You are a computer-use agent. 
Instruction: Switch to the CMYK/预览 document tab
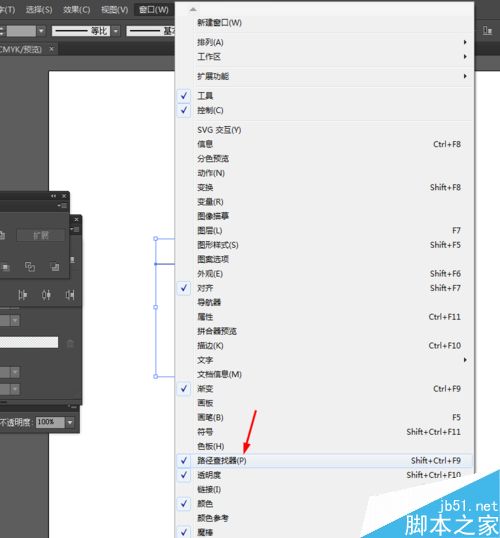(x=21, y=49)
